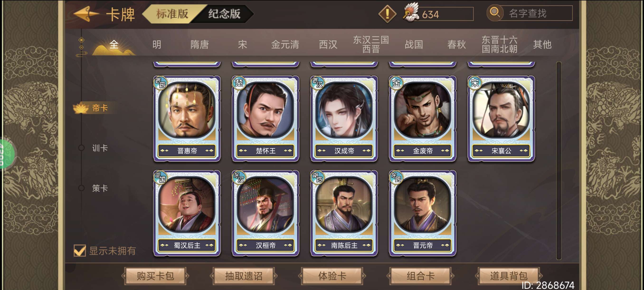The height and width of the screenshot is (290, 644).
Task: Click the exclamation info diamond icon
Action: [387, 14]
